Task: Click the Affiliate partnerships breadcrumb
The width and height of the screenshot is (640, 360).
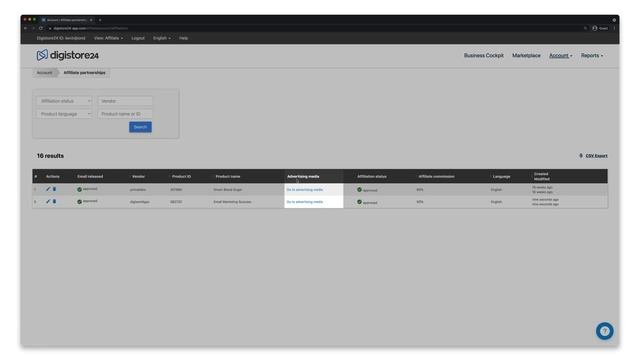Action: click(x=84, y=73)
